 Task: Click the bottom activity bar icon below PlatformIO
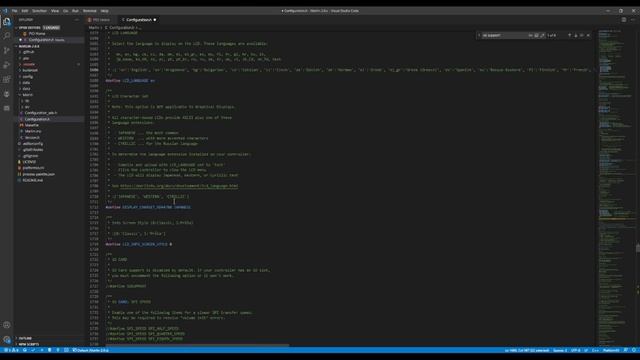(x=7, y=108)
